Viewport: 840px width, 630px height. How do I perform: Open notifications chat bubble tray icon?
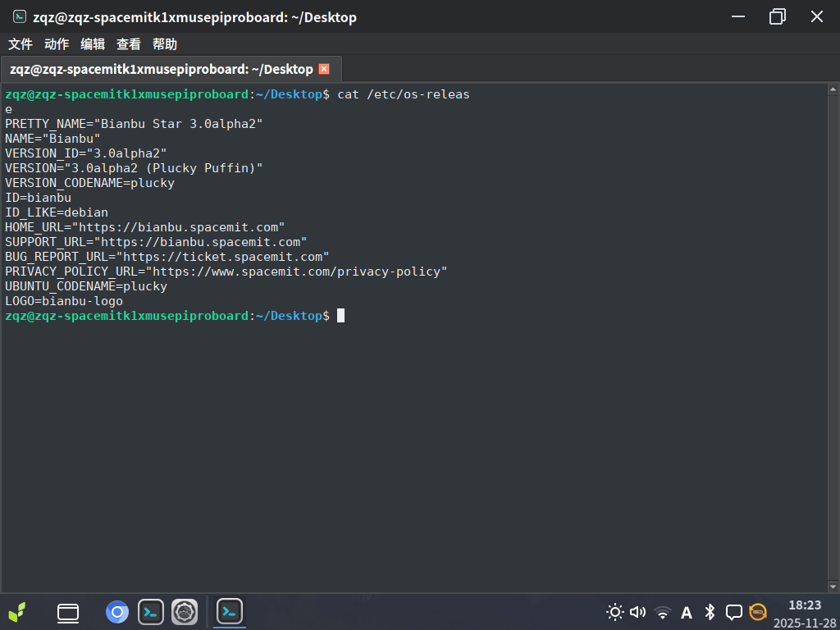733,612
